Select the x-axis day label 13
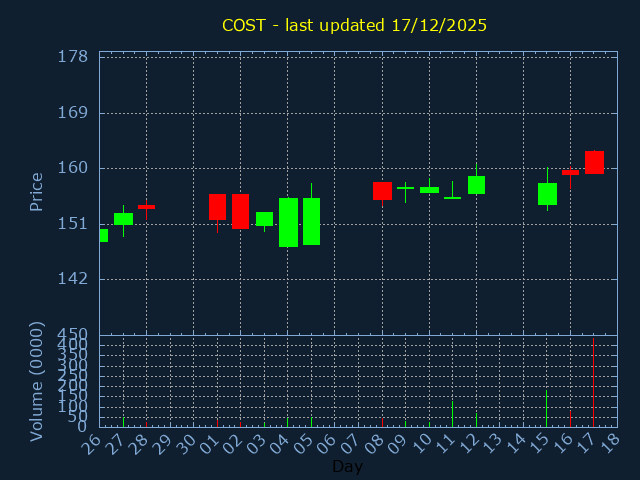The height and width of the screenshot is (480, 640). coord(491,444)
